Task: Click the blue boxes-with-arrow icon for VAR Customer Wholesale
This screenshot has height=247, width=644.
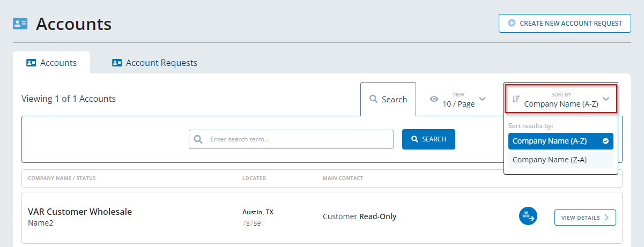Action: 528,216
